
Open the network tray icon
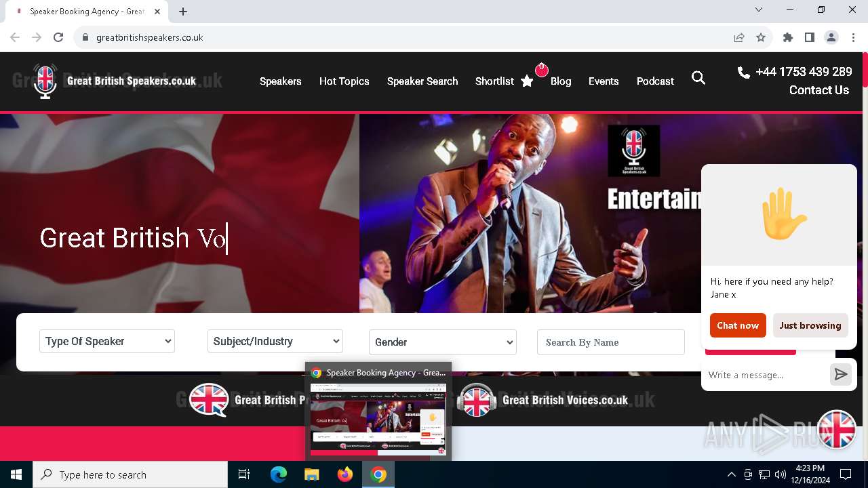point(764,474)
